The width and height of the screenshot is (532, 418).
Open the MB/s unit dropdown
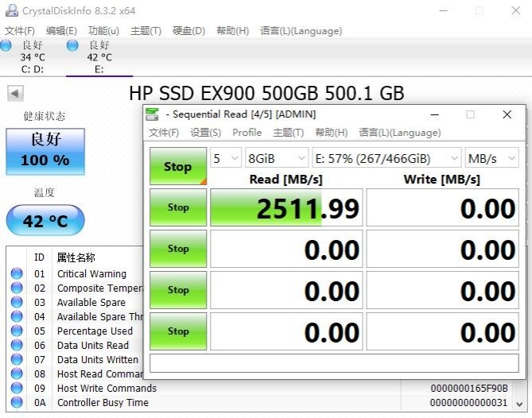(491, 158)
